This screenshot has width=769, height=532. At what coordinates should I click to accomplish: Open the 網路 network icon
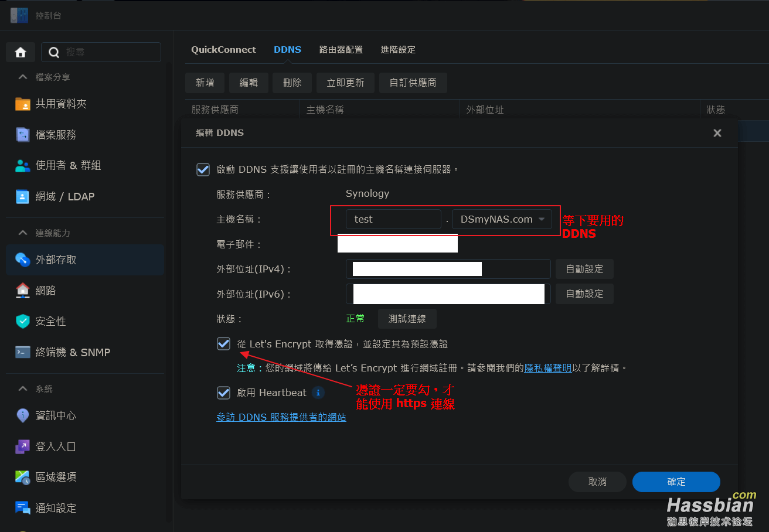click(22, 291)
